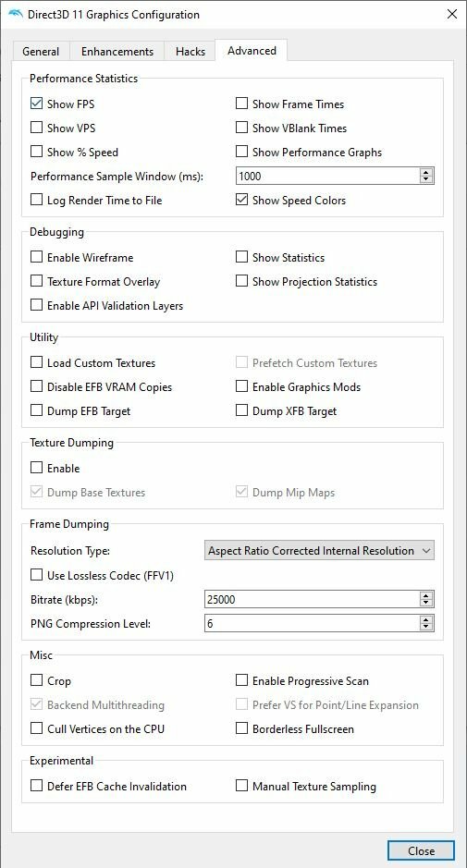Check the Crop option
467x868 pixels.
37,681
